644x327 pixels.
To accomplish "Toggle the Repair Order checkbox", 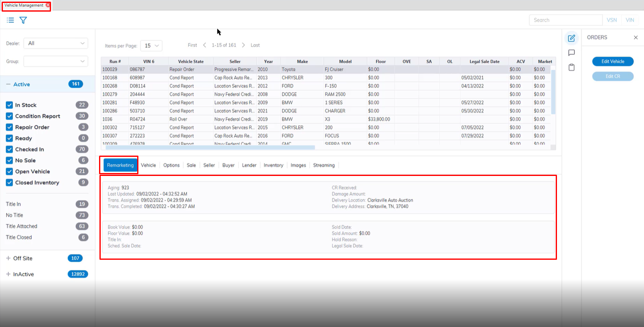I will [10, 127].
